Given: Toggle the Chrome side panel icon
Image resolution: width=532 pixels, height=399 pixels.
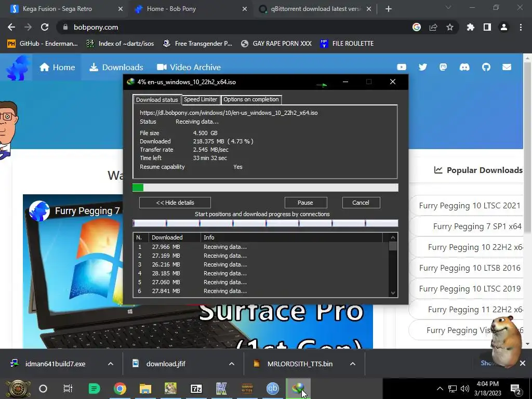Looking at the screenshot, I should 487,27.
